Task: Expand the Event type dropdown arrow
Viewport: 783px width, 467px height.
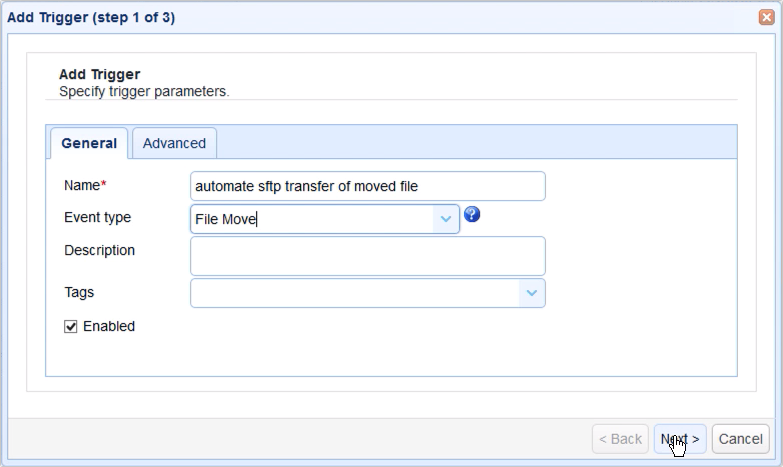Action: [x=446, y=219]
